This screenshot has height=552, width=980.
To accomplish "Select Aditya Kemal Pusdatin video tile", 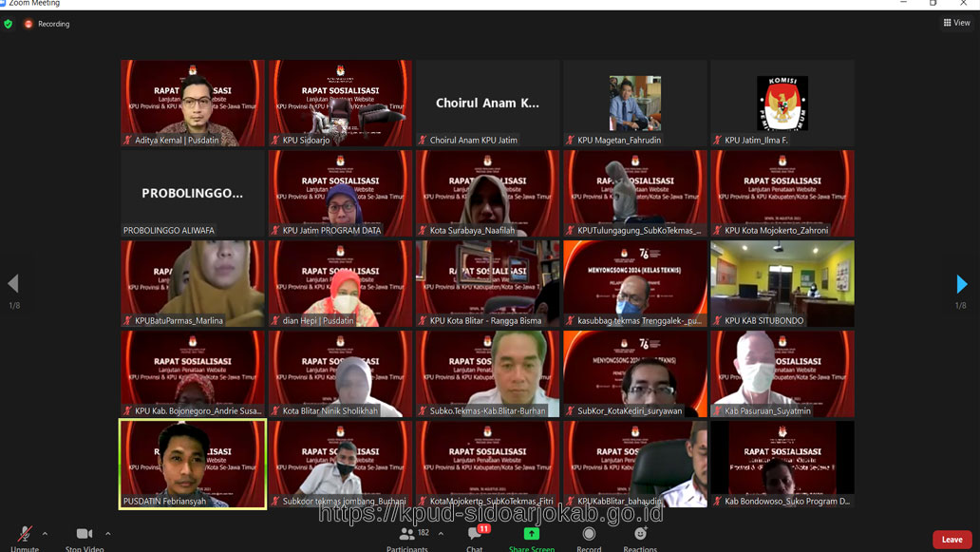I will click(x=193, y=103).
